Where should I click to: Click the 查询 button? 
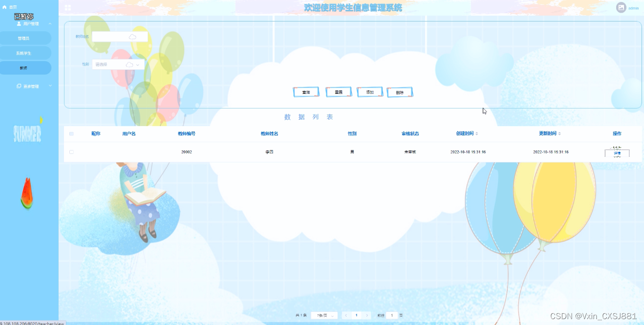point(306,92)
